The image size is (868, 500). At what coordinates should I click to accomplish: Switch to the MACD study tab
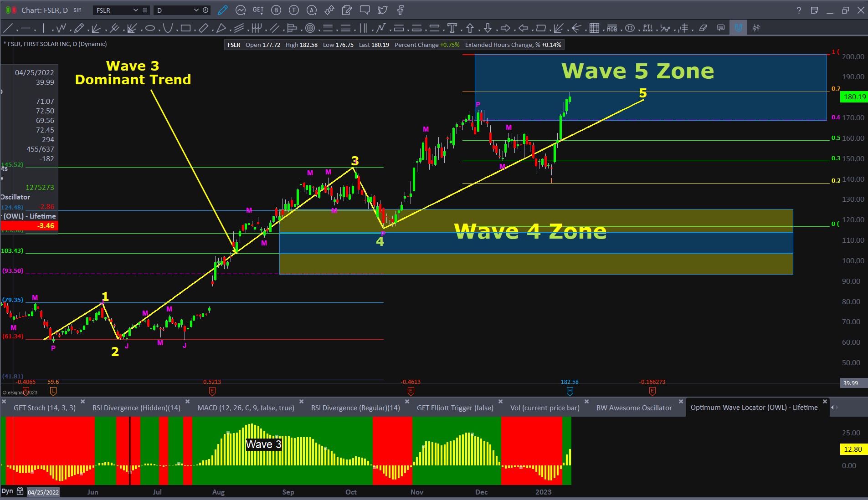(x=246, y=408)
